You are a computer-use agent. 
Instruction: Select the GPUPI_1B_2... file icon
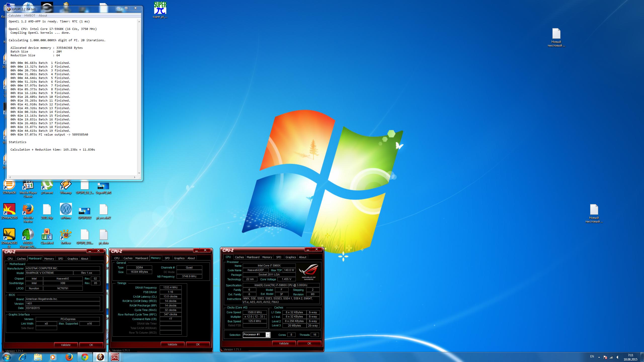(x=85, y=187)
